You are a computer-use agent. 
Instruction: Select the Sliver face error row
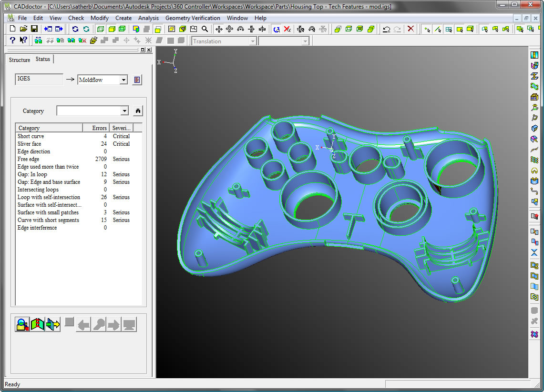(x=30, y=144)
